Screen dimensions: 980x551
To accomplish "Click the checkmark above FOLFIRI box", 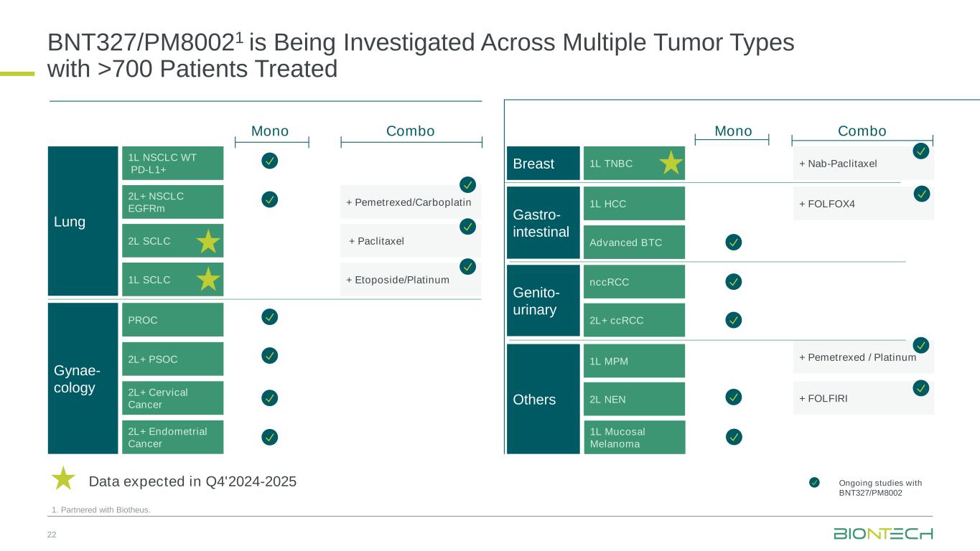I will pos(921,388).
